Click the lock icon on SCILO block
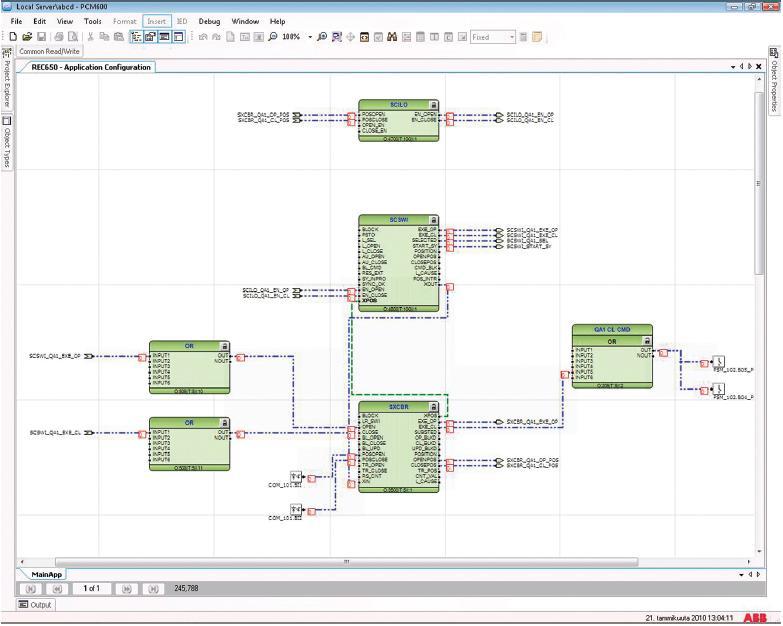Viewport: 783px width, 626px height. coord(433,105)
